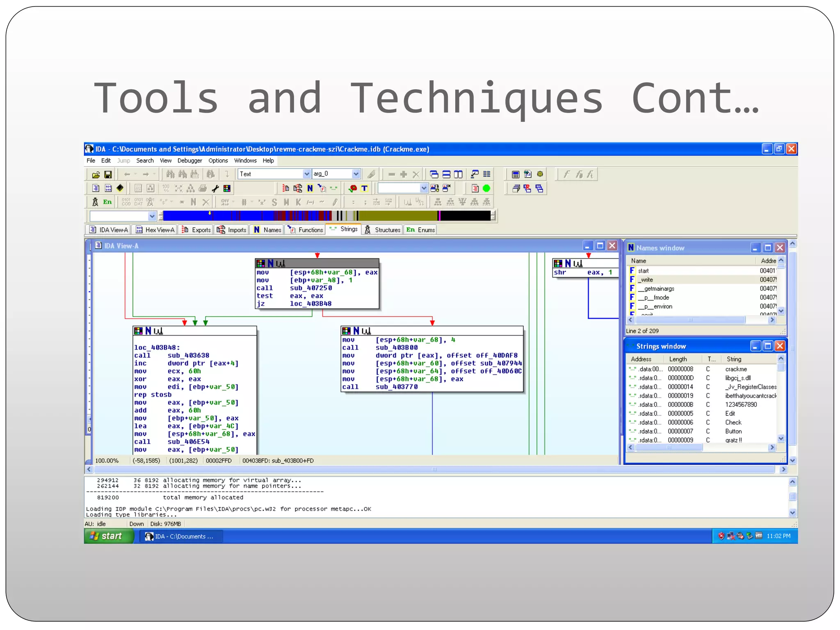Open the Debugger menu

point(189,160)
